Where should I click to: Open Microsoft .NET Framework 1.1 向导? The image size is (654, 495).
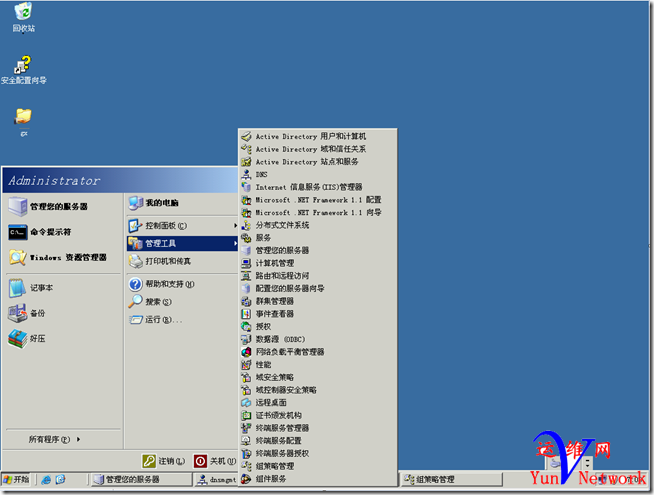click(x=318, y=212)
